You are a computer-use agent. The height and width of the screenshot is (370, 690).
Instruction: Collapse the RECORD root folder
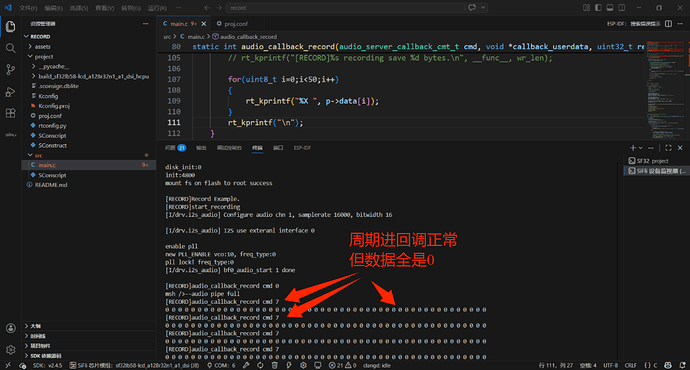pos(89,37)
